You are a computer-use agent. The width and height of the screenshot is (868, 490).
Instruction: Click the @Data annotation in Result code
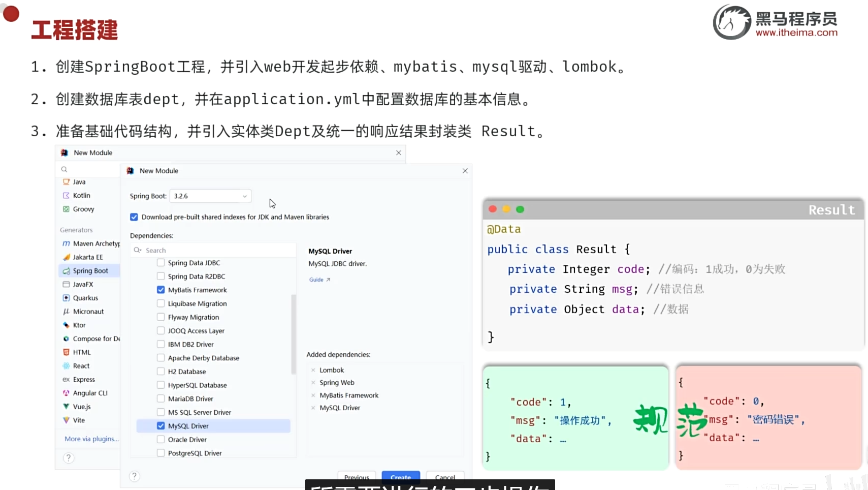point(504,229)
